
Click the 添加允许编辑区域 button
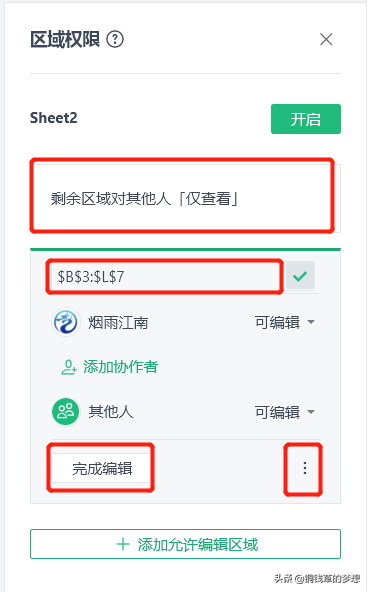click(185, 544)
